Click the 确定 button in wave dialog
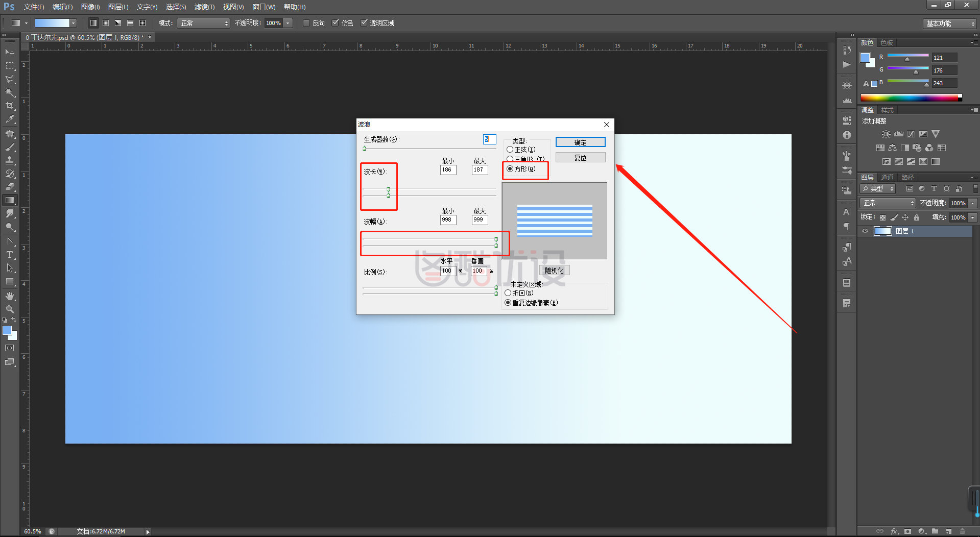 pyautogui.click(x=580, y=142)
